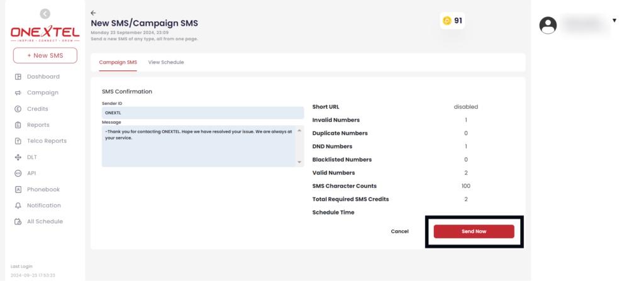
Task: Click Cancel
Action: (399, 232)
